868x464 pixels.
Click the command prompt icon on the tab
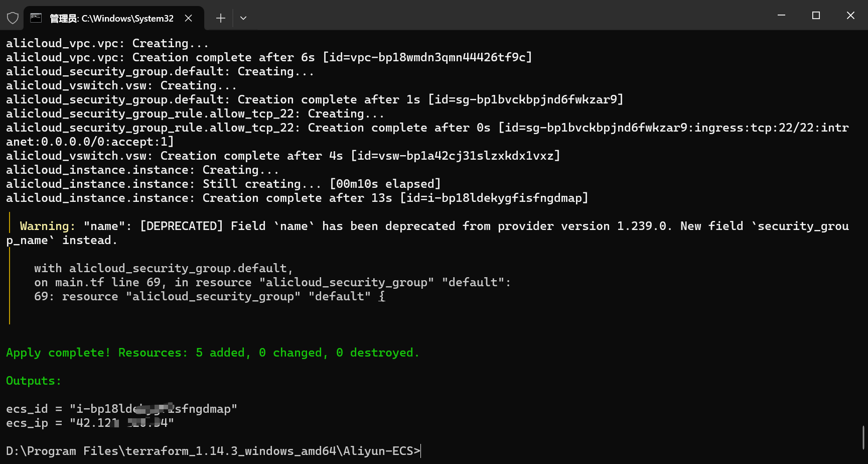point(36,18)
